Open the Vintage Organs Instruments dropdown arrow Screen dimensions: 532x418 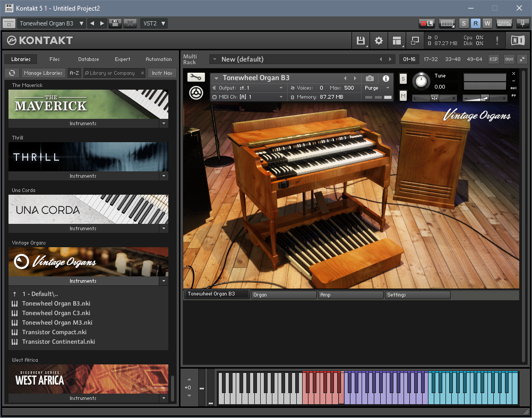coord(164,281)
